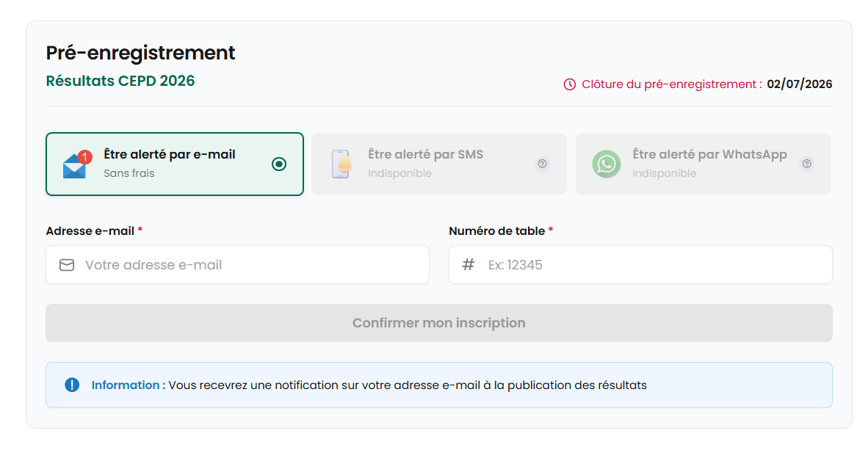Click the 'Résultats CEPD 2026' subtitle

(x=120, y=81)
